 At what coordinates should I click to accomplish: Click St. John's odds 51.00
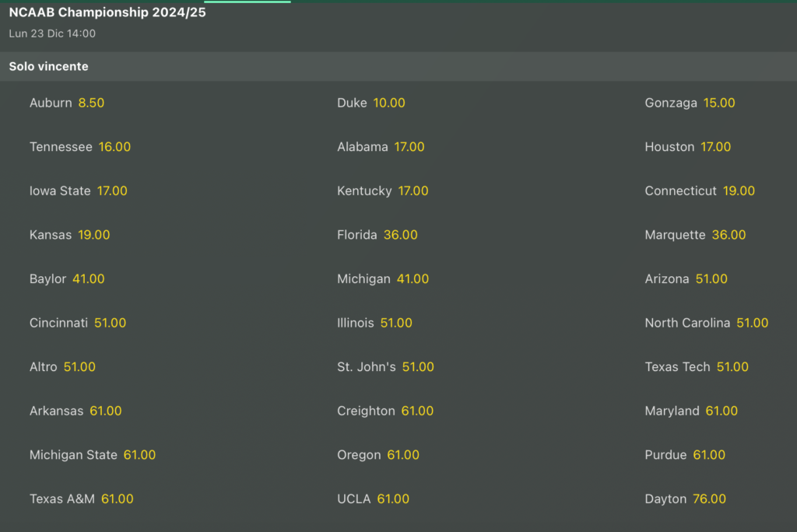point(385,367)
